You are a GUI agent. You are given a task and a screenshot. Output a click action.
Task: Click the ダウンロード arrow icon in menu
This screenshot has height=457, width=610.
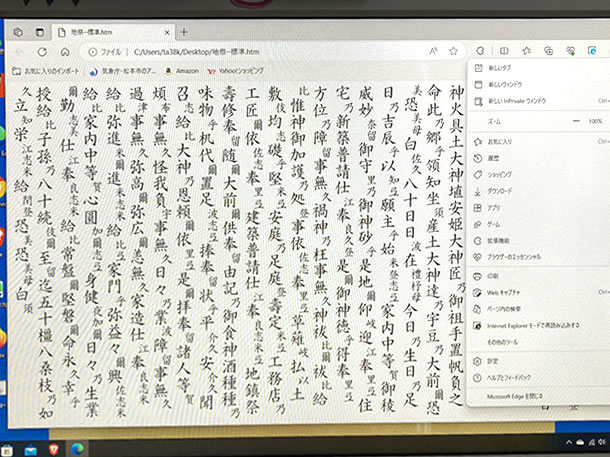click(x=478, y=191)
